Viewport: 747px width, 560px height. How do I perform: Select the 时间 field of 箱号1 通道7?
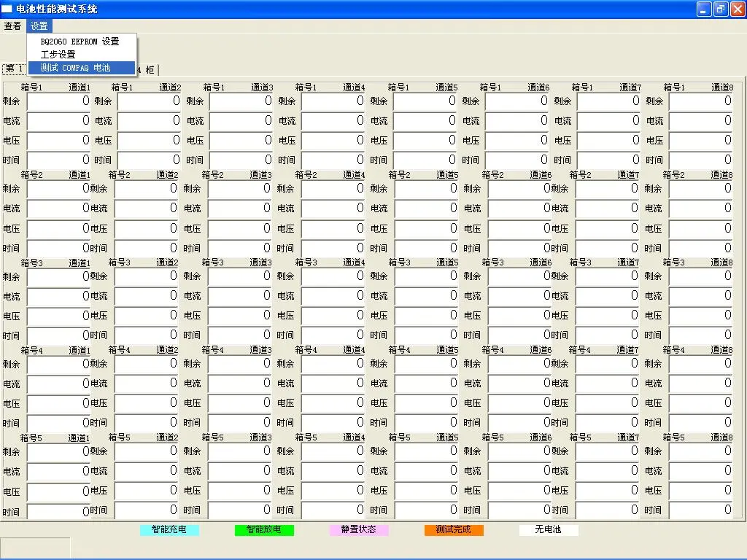coord(609,160)
